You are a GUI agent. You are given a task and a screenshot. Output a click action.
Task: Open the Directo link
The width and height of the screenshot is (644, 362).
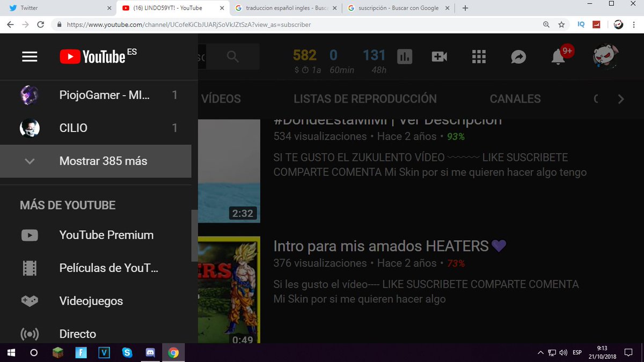click(96, 334)
